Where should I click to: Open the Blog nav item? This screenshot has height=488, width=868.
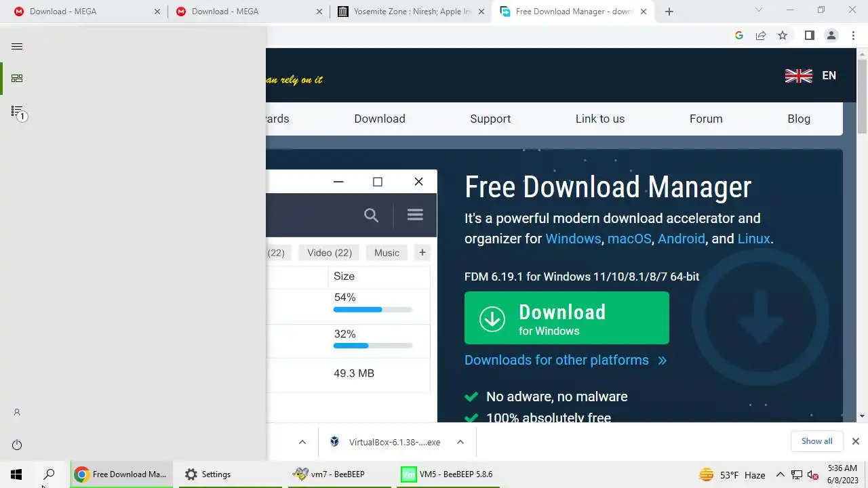799,119
